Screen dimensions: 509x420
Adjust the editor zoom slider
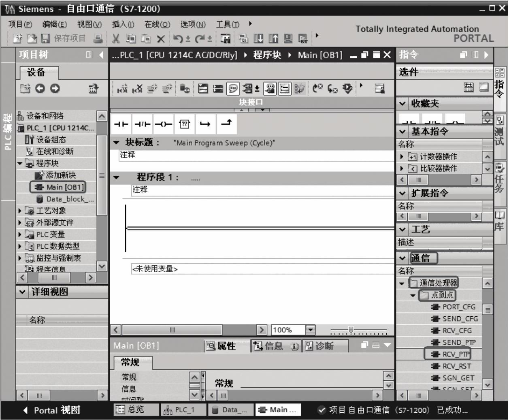[351, 330]
